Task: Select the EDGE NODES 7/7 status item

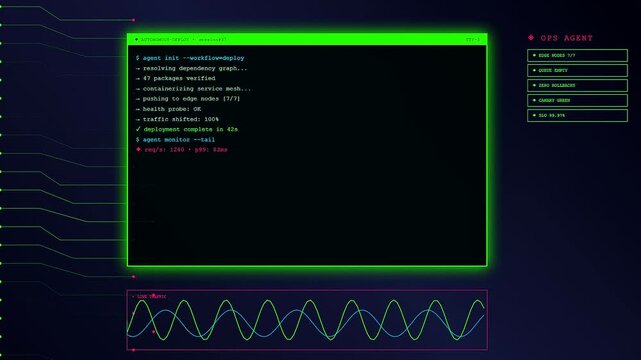Action: (577, 56)
